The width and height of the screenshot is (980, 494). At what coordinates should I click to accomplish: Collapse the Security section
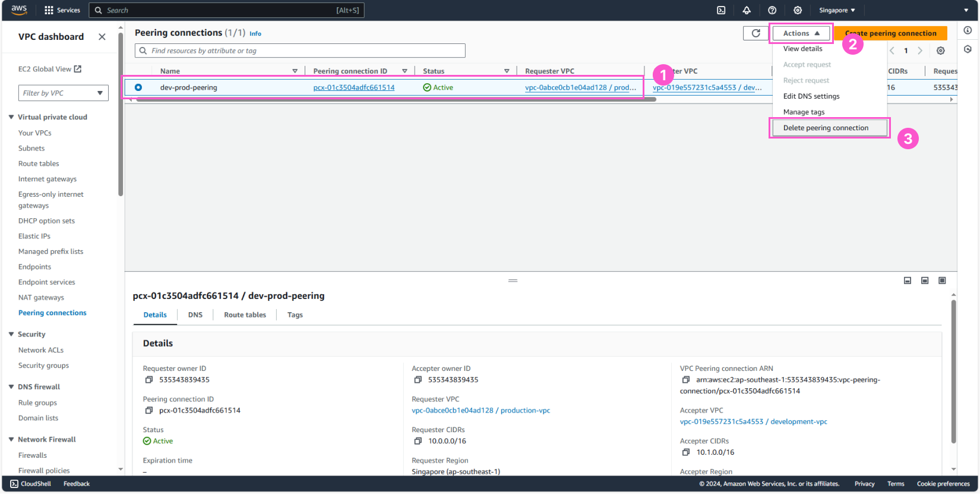(11, 334)
